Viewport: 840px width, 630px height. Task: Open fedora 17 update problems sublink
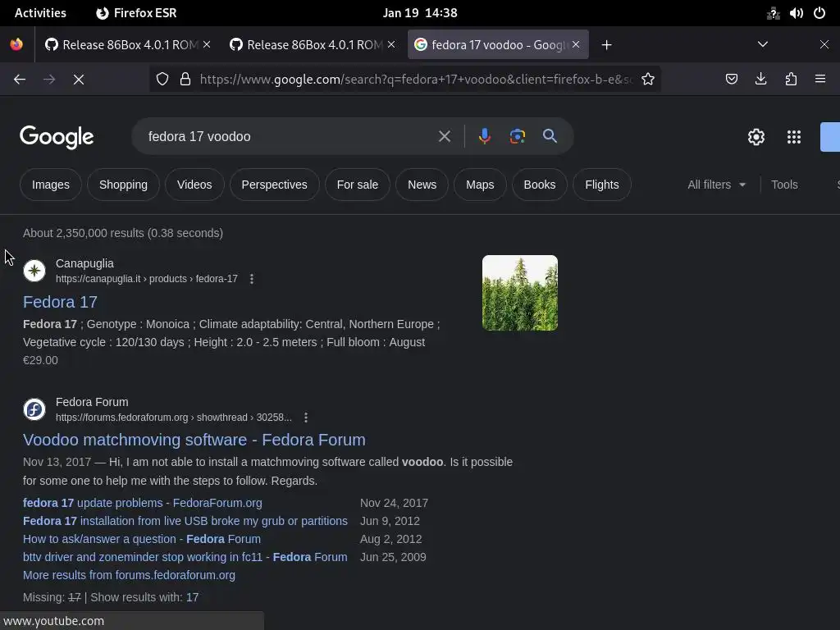(x=143, y=503)
